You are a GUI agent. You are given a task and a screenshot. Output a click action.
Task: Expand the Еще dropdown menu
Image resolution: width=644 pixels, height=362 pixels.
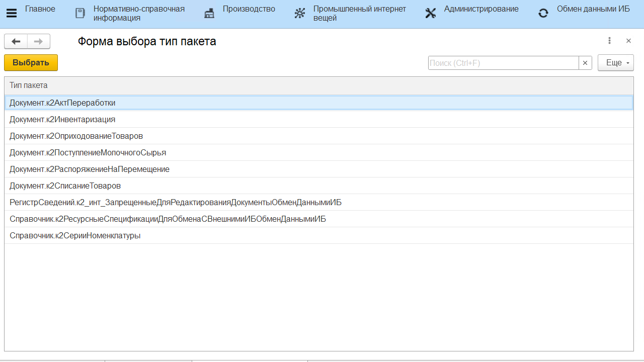(615, 63)
